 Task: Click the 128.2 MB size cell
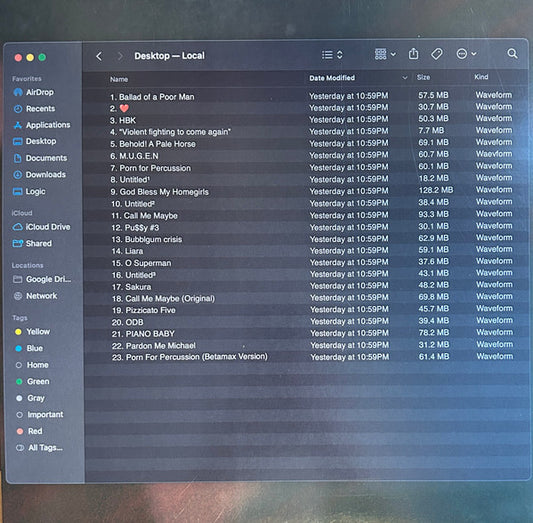click(x=436, y=190)
